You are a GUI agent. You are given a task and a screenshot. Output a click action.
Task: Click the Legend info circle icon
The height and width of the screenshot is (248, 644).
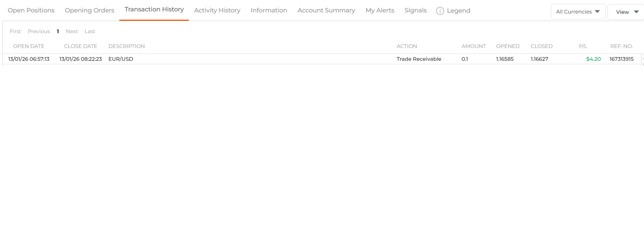[x=440, y=11]
